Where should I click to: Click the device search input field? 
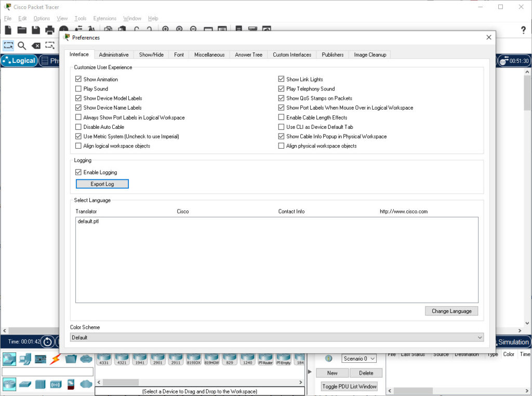pyautogui.click(x=47, y=372)
